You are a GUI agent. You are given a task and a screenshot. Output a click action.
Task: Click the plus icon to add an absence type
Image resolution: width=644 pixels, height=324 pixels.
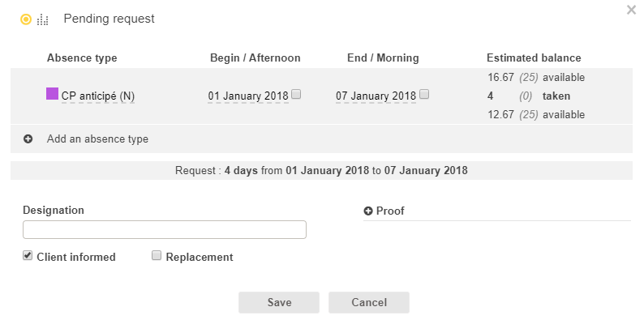tap(28, 139)
